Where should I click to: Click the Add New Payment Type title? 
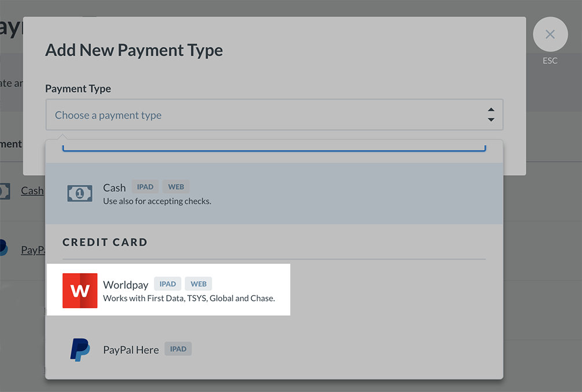pyautogui.click(x=133, y=50)
